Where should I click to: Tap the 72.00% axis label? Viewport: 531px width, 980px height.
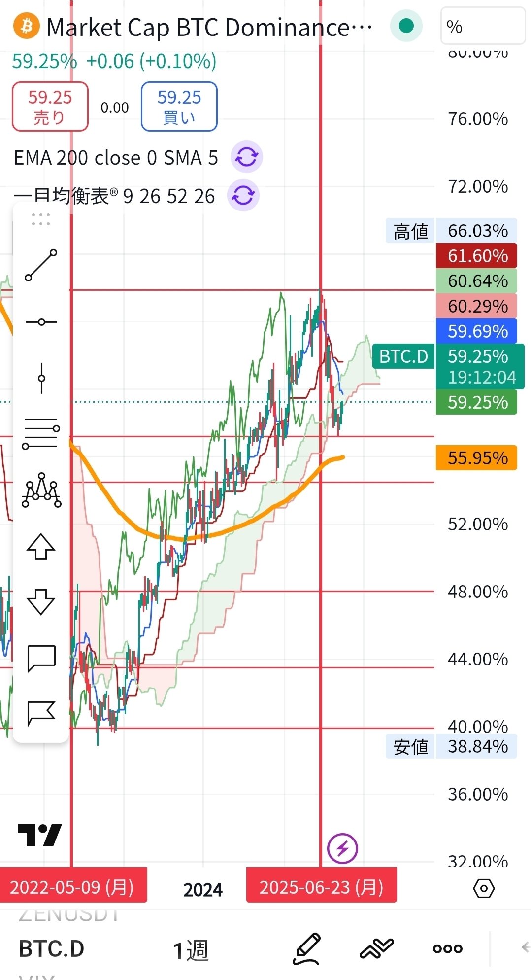(x=478, y=186)
